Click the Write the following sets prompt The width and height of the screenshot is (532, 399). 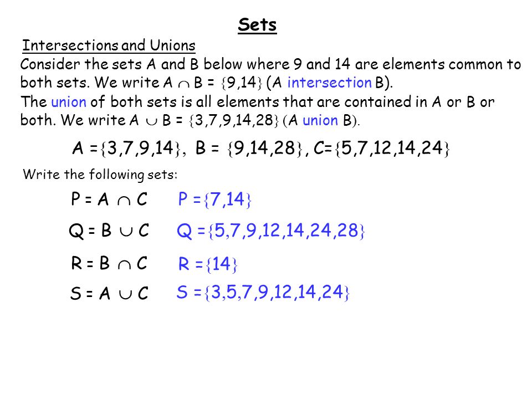pos(100,175)
